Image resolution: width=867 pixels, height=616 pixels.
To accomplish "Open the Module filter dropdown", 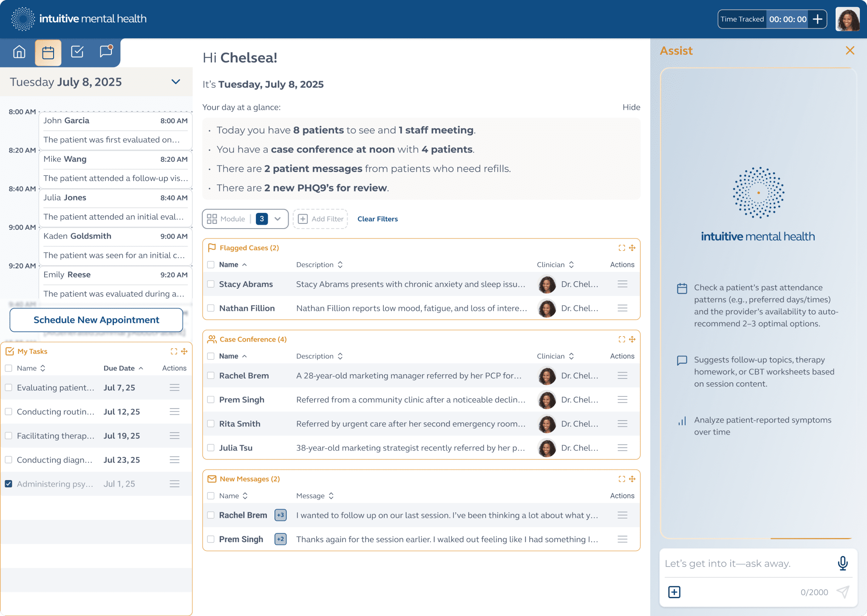I will (x=278, y=219).
